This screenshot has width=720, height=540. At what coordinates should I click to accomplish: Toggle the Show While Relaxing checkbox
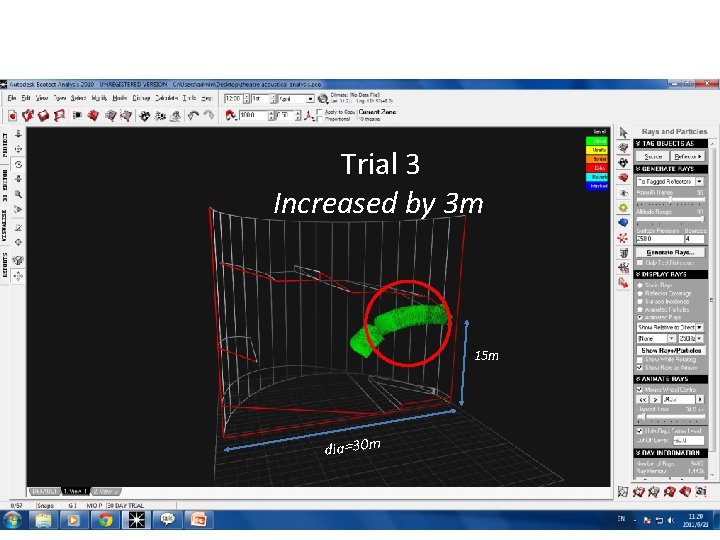(640, 360)
